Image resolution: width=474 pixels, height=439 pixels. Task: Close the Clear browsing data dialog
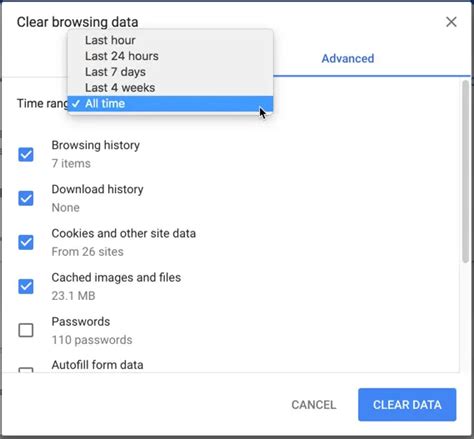(x=451, y=22)
